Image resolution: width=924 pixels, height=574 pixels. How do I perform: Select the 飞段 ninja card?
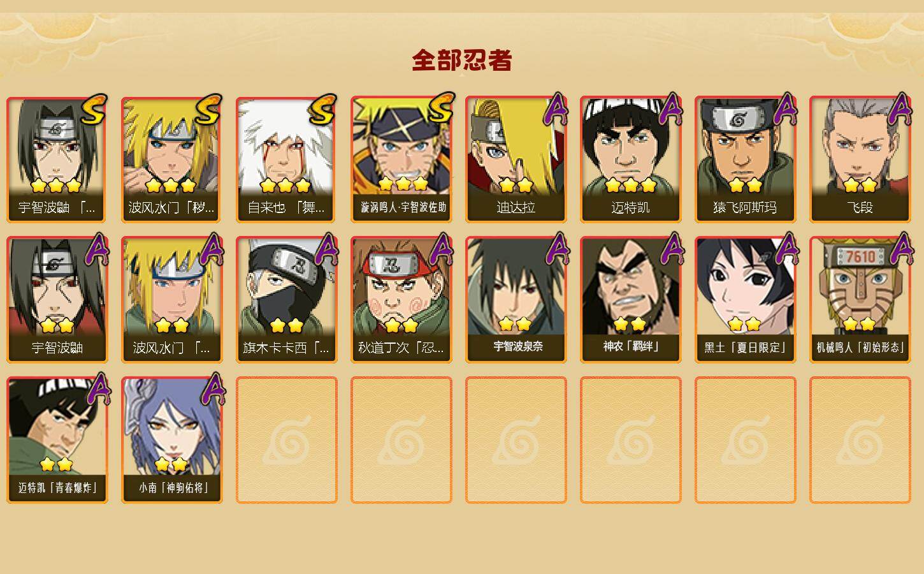click(x=860, y=159)
